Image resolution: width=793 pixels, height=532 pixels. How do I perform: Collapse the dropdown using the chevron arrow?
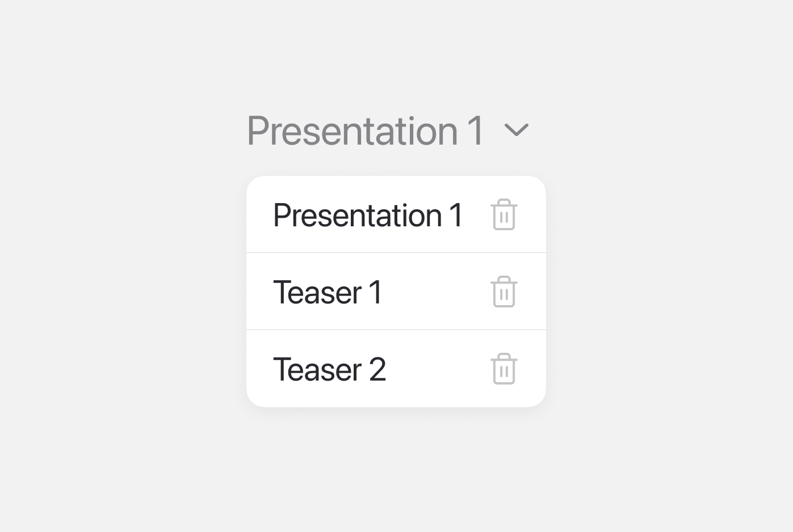click(516, 130)
